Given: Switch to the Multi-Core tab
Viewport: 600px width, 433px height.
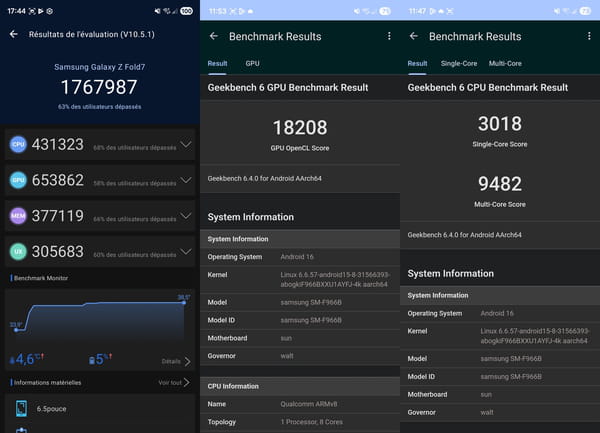Looking at the screenshot, I should tap(507, 63).
